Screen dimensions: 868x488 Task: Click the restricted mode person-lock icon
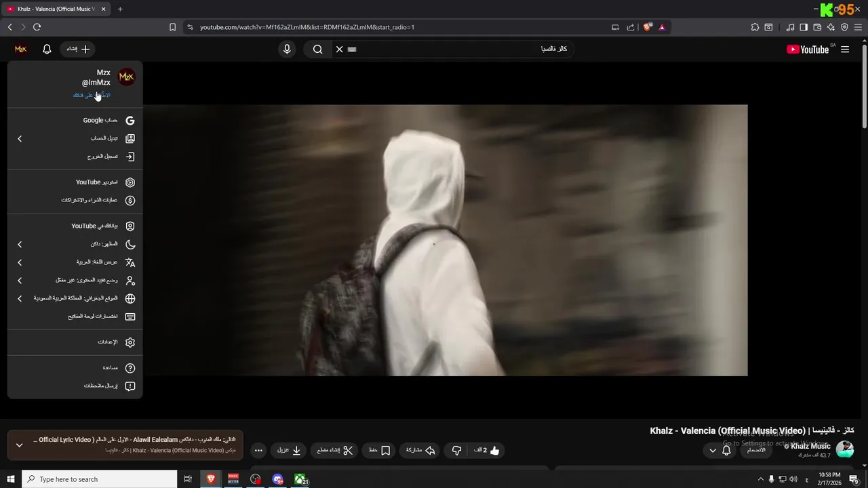(x=130, y=281)
